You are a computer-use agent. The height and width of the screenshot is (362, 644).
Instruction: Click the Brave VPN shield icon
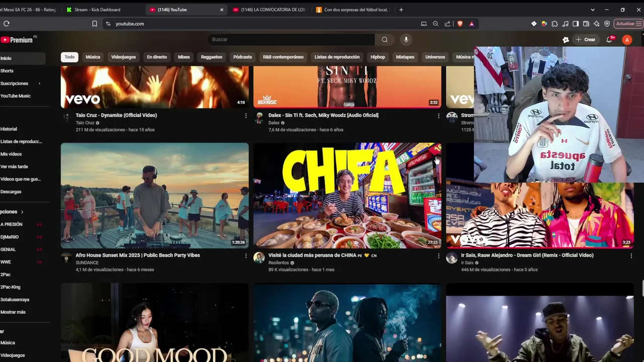click(607, 24)
